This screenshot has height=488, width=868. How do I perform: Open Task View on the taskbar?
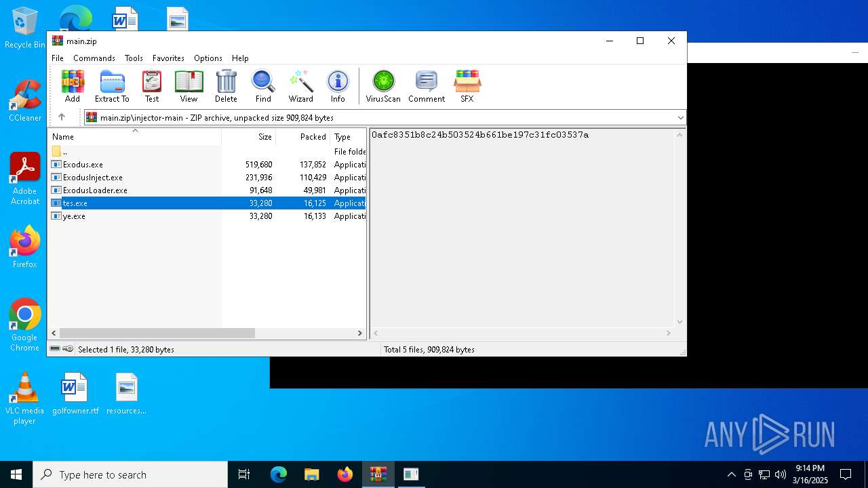(x=244, y=474)
